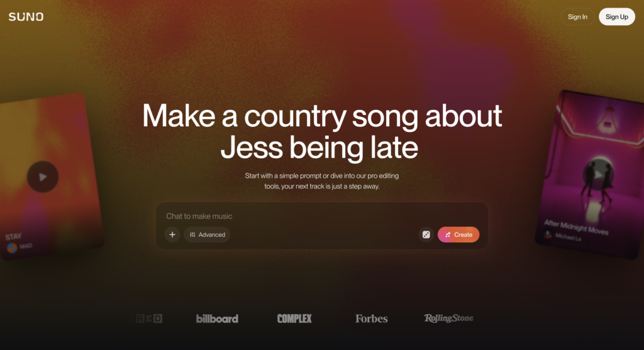Toggle the Advanced options
The height and width of the screenshot is (350, 644).
pos(207,235)
